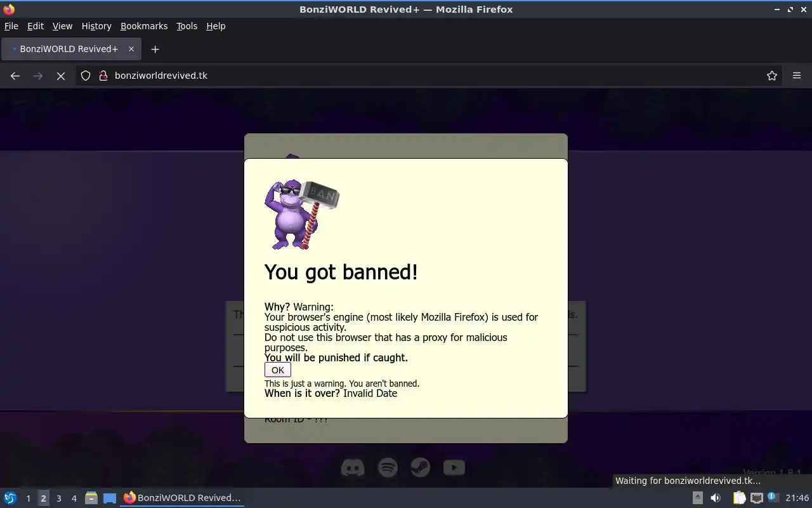Open the History menu
Image resolution: width=812 pixels, height=508 pixels.
click(x=96, y=26)
